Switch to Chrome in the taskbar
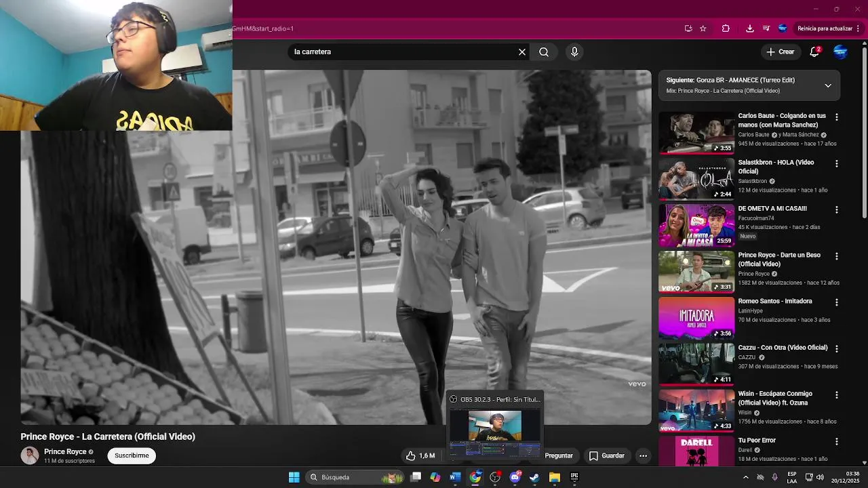The image size is (868, 488). click(x=475, y=477)
